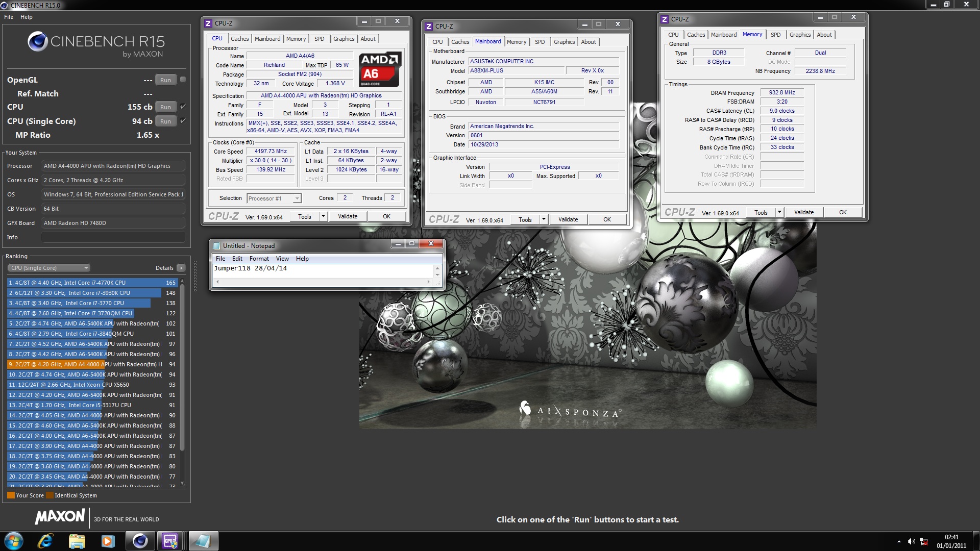Toggle the CPU test checkbox
The width and height of the screenshot is (980, 551).
pos(183,107)
